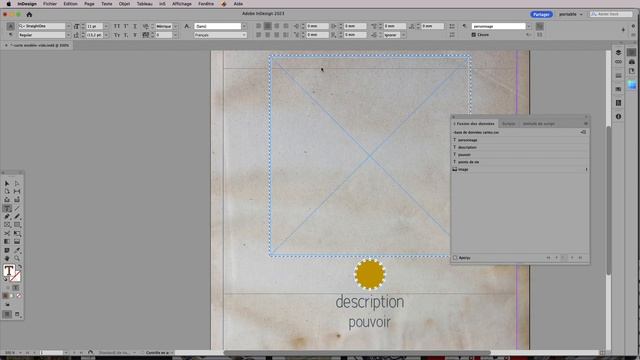Open the character style [Sans] dropdown

tap(244, 26)
